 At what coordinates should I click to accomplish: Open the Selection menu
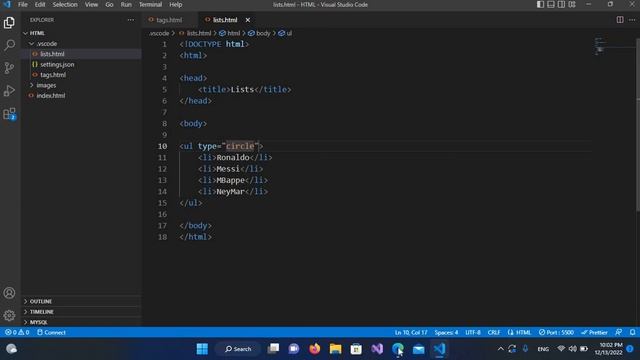tap(65, 4)
